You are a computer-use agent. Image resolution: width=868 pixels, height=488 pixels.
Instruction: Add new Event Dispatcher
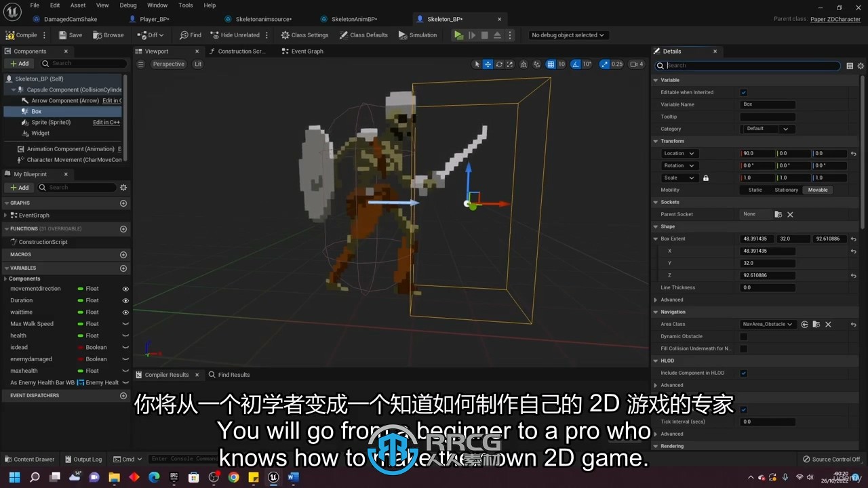[x=123, y=396]
